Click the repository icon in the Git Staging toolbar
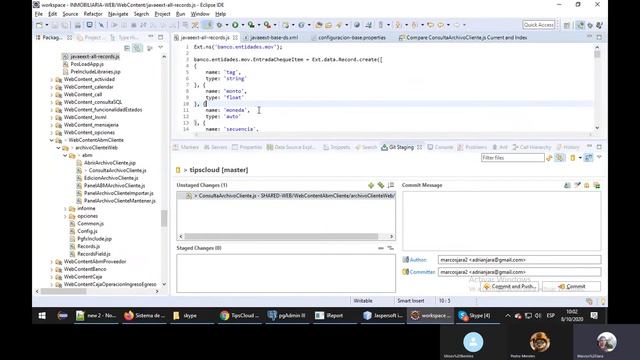 (x=573, y=158)
